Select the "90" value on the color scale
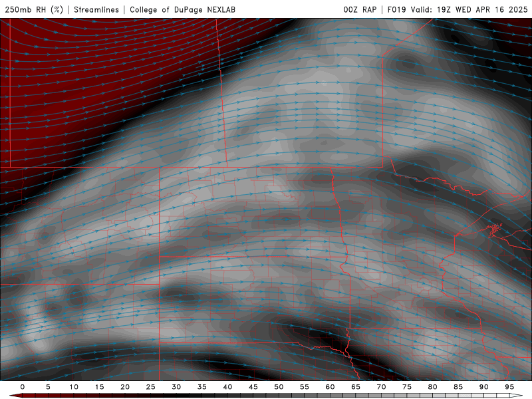532x399 pixels. (483, 387)
